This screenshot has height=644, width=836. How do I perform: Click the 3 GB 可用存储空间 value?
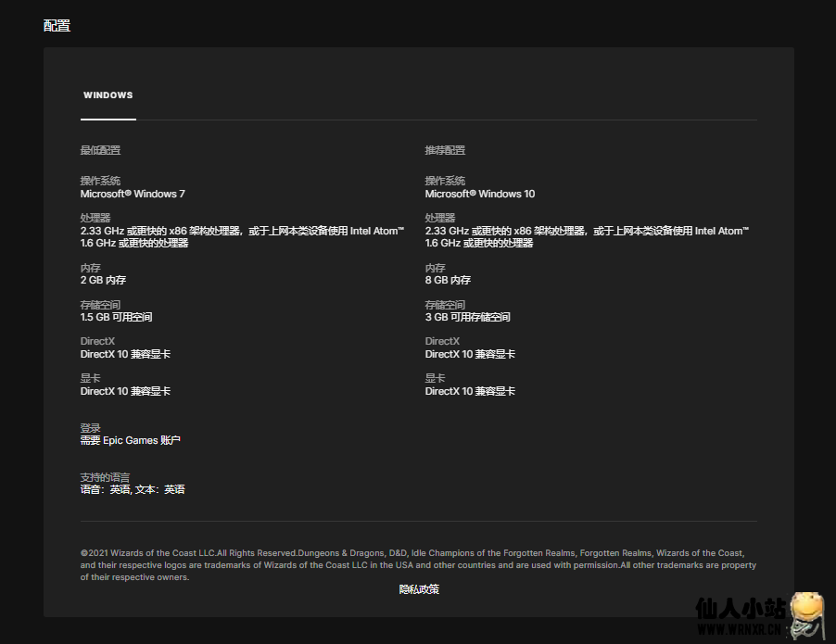(x=467, y=317)
